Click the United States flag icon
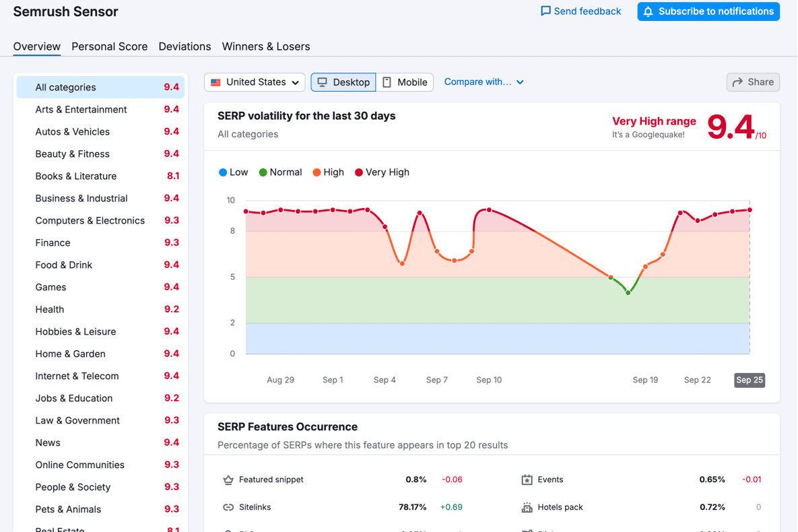The image size is (798, 532). click(215, 82)
